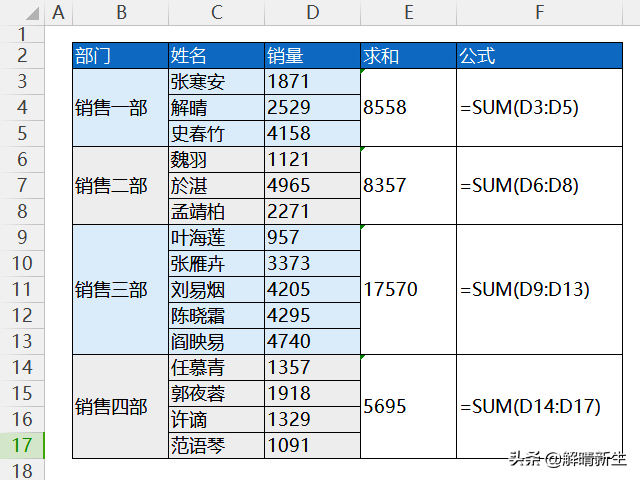This screenshot has height=480, width=640.
Task: Select row 12 header
Action: click(x=22, y=316)
